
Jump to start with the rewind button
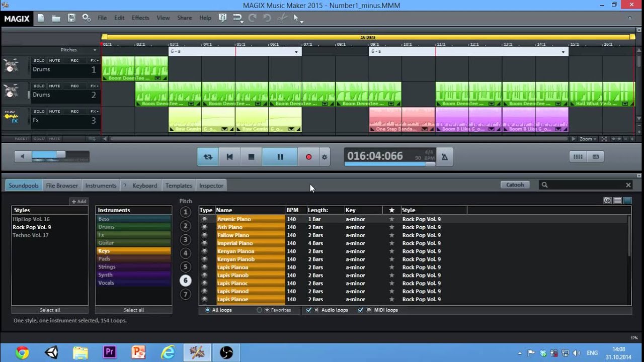tap(229, 157)
